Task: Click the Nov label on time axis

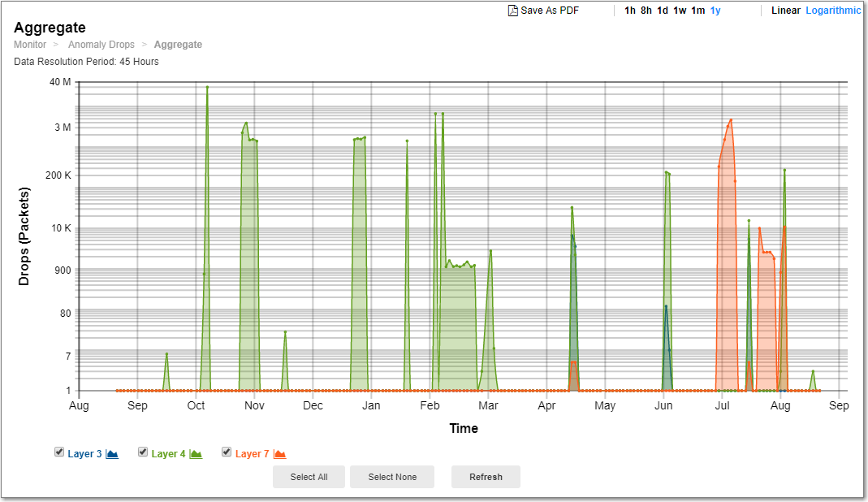Action: click(254, 405)
